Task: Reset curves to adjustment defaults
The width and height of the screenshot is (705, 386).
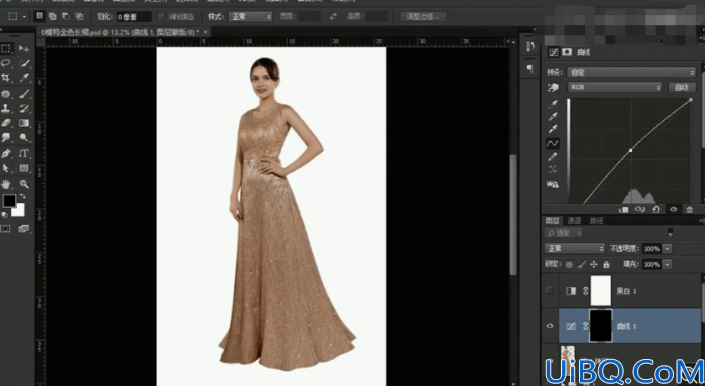Action: (656, 209)
